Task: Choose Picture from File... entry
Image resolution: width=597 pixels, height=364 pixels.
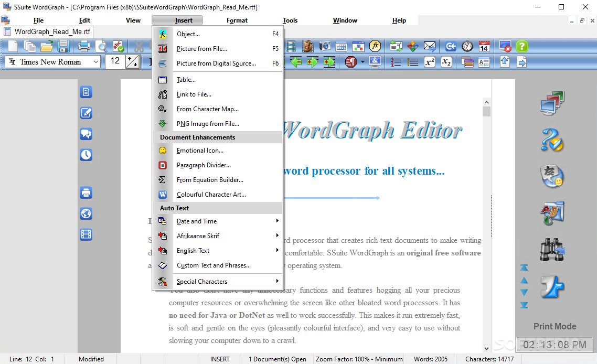Action: click(x=218, y=49)
